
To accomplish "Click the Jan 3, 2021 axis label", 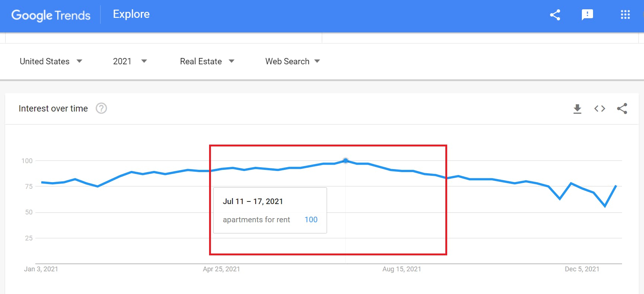I will click(41, 269).
